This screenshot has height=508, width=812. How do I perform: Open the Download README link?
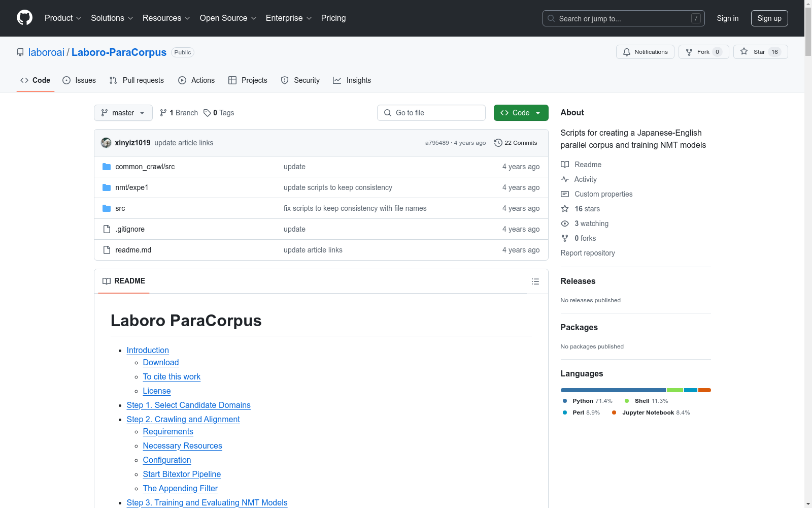[161, 363]
